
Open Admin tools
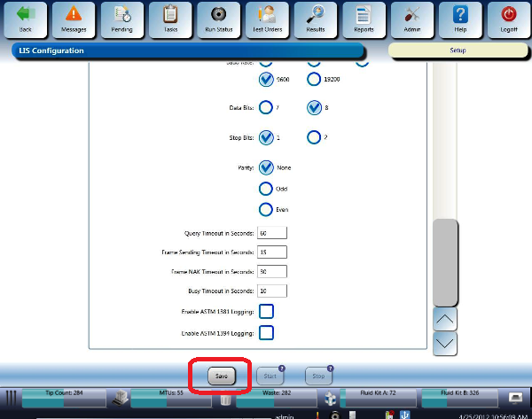411,19
